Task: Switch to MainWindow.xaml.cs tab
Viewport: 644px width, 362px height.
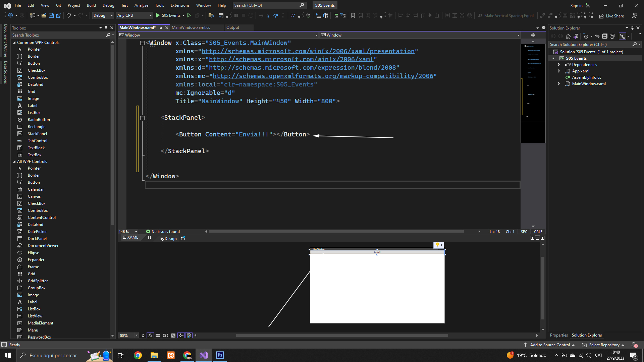Action: [191, 27]
